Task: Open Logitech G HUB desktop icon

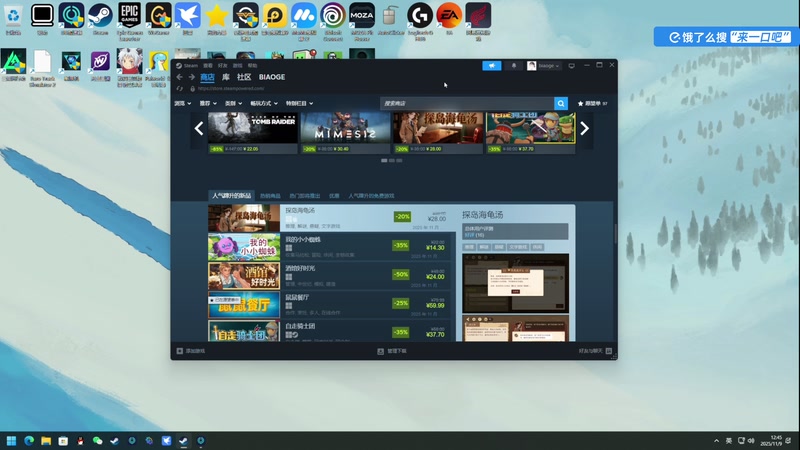Action: tap(420, 20)
